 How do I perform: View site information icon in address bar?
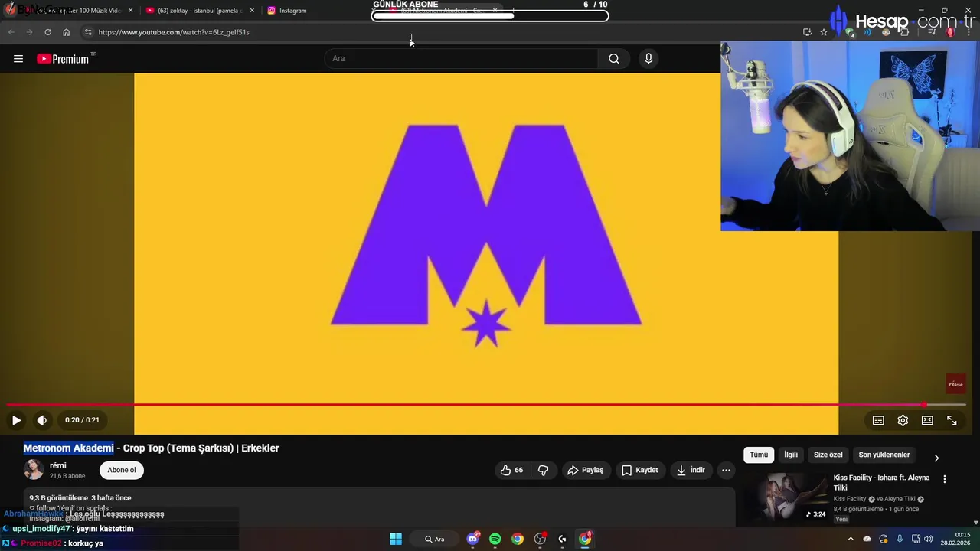click(88, 32)
